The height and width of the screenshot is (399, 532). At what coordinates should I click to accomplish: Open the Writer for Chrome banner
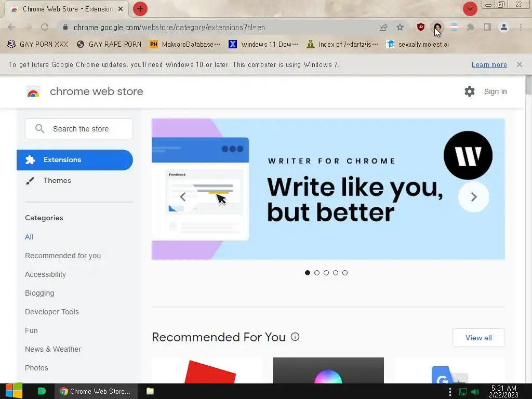(x=328, y=189)
